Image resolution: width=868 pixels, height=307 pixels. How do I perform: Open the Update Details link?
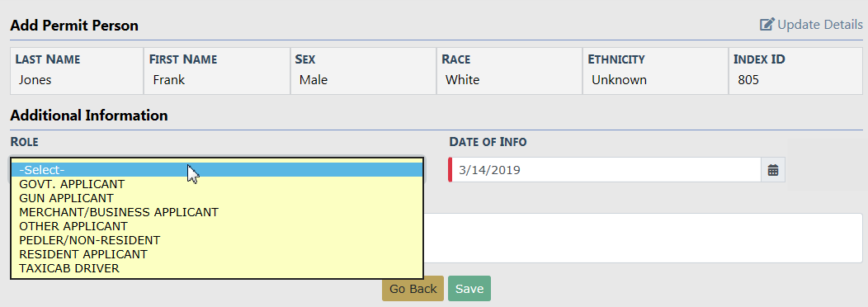point(819,25)
